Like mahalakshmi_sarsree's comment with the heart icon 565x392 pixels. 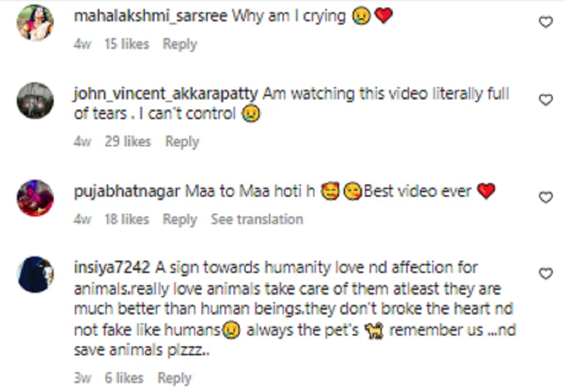[545, 22]
